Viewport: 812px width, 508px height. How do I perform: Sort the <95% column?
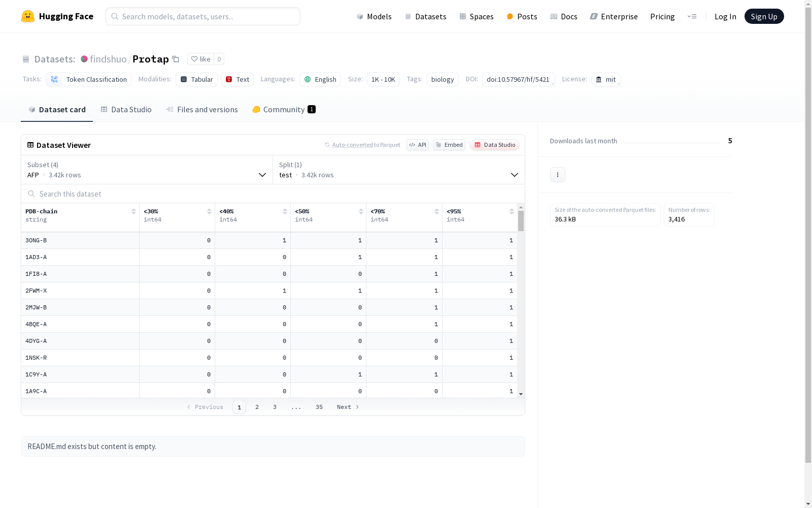(x=512, y=211)
